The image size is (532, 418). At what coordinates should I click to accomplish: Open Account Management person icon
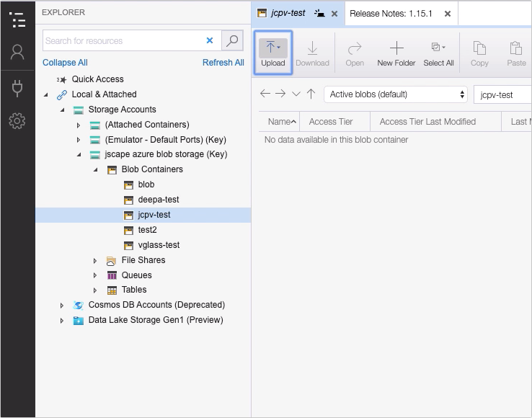pyautogui.click(x=17, y=53)
